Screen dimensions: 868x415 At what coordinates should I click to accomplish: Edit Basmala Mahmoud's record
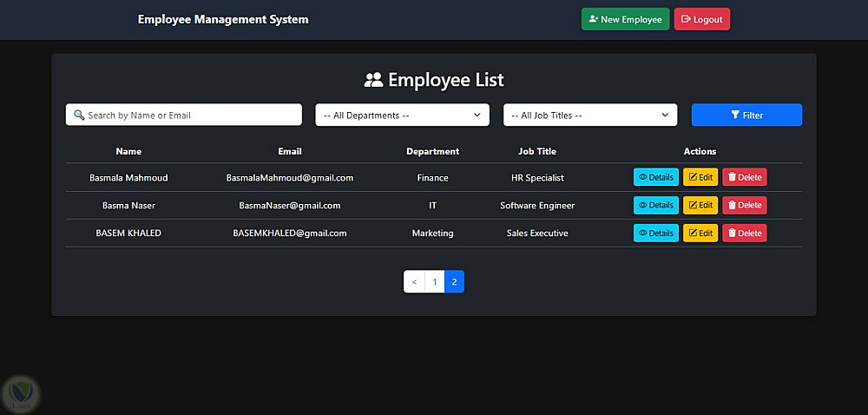(700, 177)
